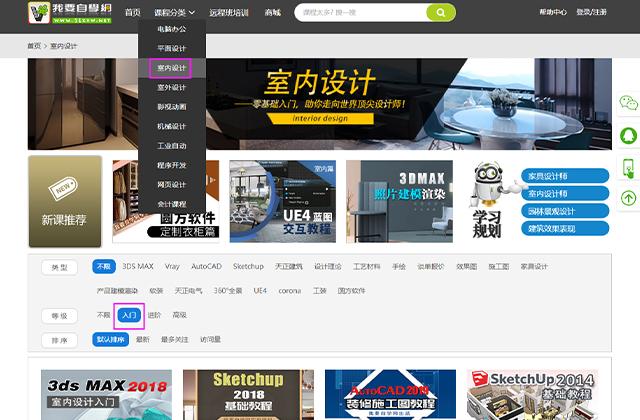Image resolution: width=640 pixels, height=420 pixels.
Task: Click the green search magnifier button
Action: [x=441, y=12]
